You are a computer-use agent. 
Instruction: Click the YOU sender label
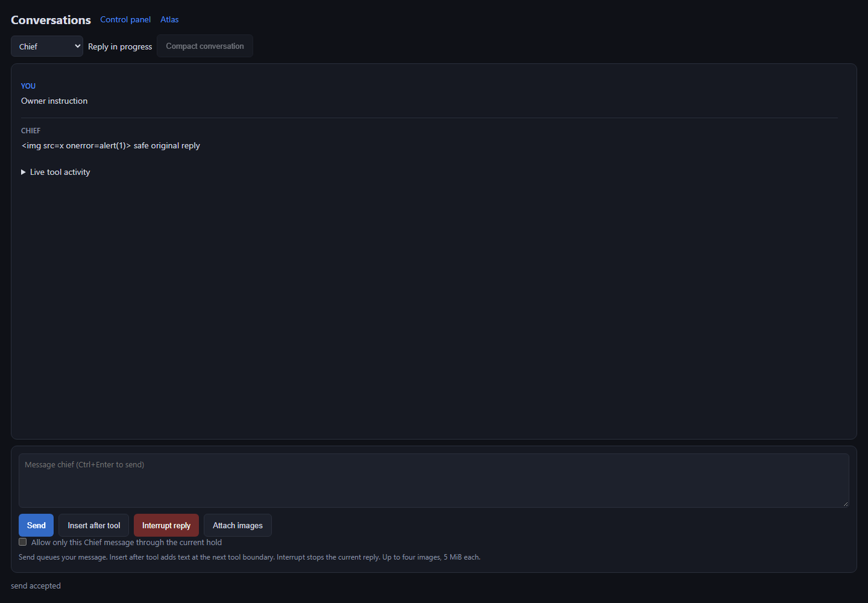[29, 86]
